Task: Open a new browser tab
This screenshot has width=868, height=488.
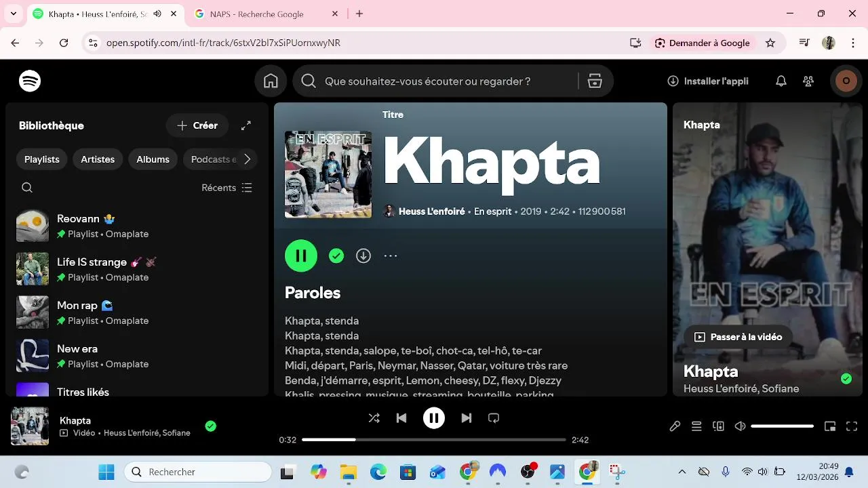Action: point(359,14)
